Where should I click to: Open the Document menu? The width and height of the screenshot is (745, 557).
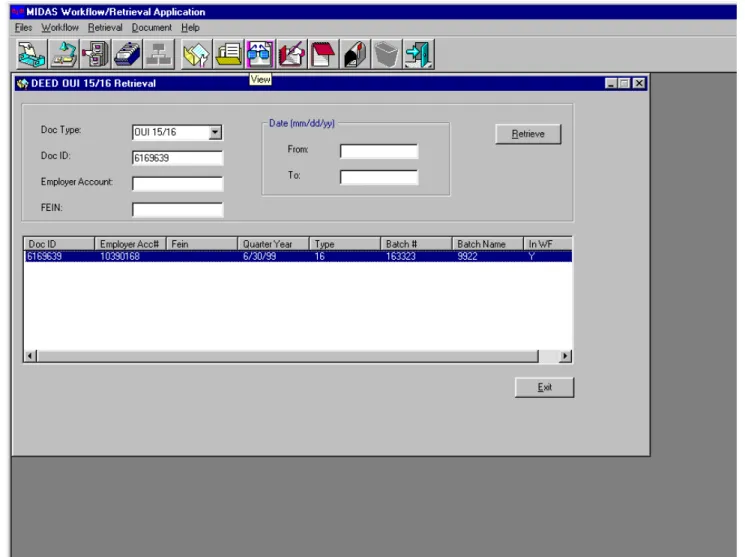(x=152, y=28)
